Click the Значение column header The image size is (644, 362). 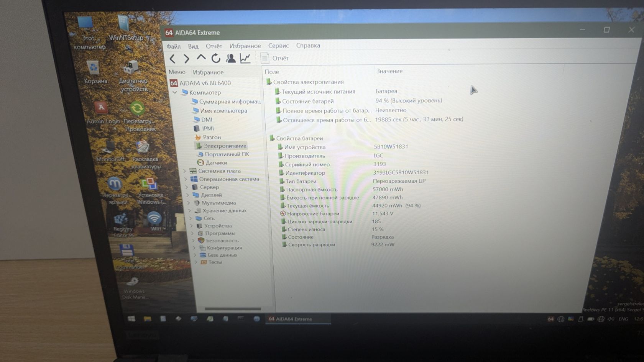pos(389,71)
